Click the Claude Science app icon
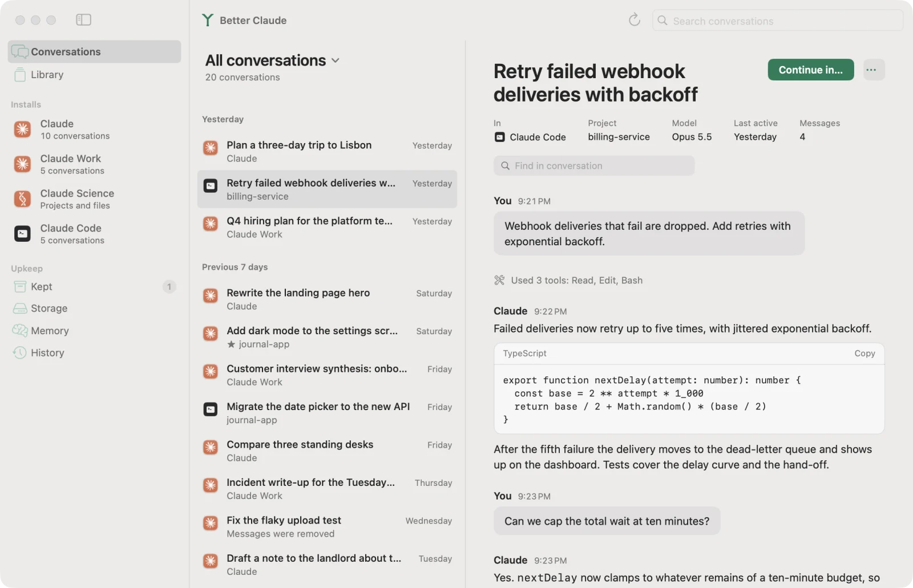913x588 pixels. click(22, 199)
